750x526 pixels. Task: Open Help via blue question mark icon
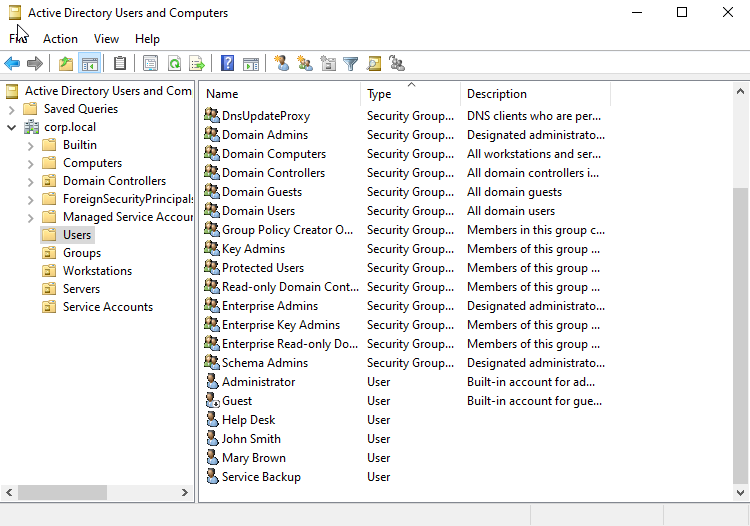click(x=228, y=63)
